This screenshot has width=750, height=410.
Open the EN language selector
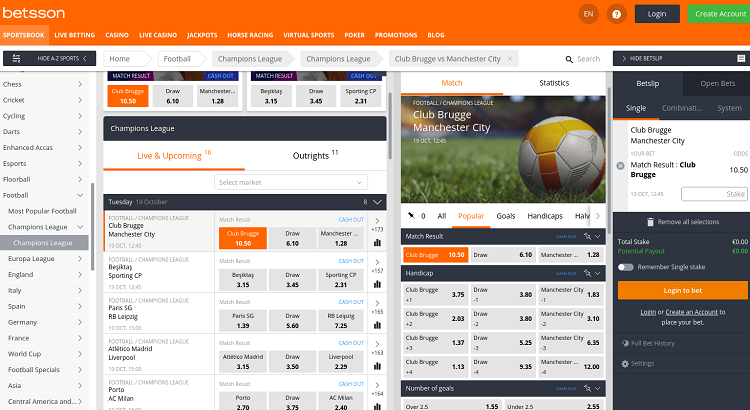coord(588,14)
